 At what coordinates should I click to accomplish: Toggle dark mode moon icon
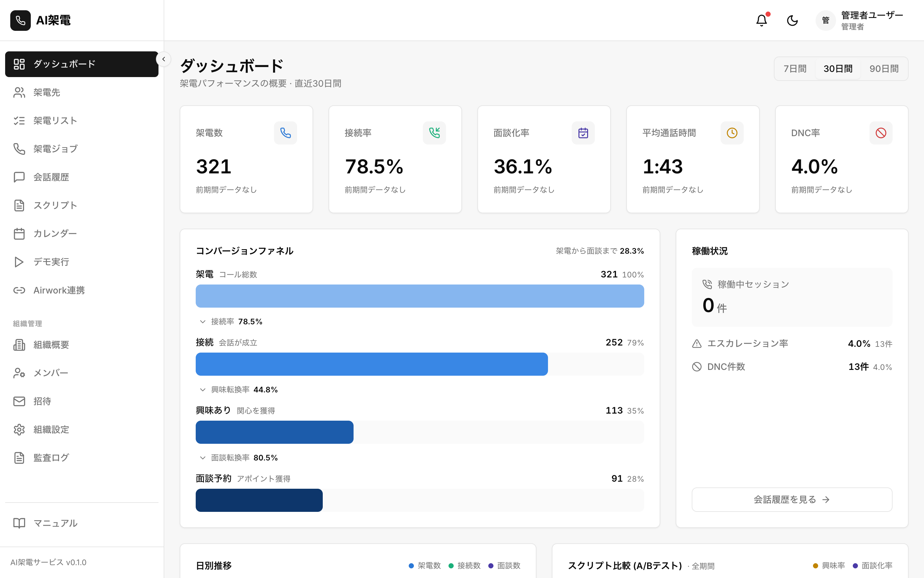point(792,20)
